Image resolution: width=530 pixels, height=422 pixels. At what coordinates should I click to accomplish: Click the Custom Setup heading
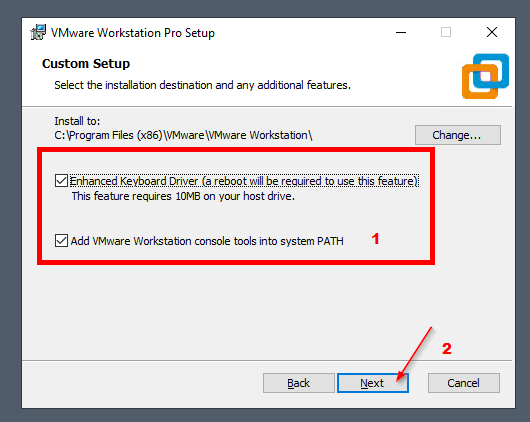point(86,64)
